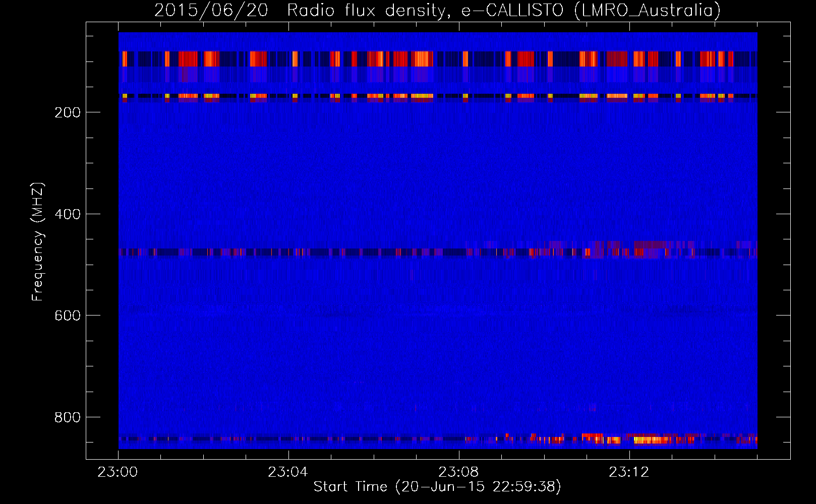This screenshot has width=816, height=504.
Task: Click the 'Start Time (20-Jun-15 22:59:38)' label
Action: [x=437, y=487]
